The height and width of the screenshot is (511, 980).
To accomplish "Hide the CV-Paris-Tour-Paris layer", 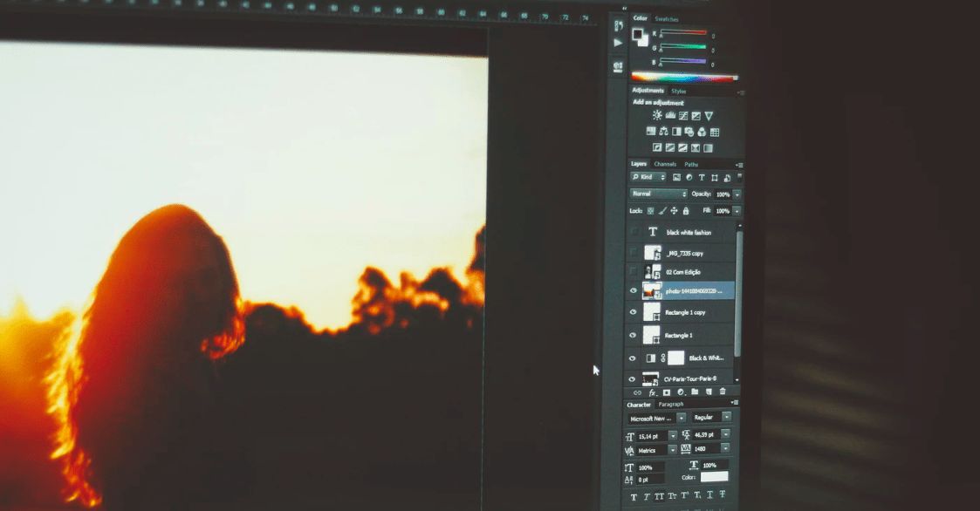I will tap(632, 379).
